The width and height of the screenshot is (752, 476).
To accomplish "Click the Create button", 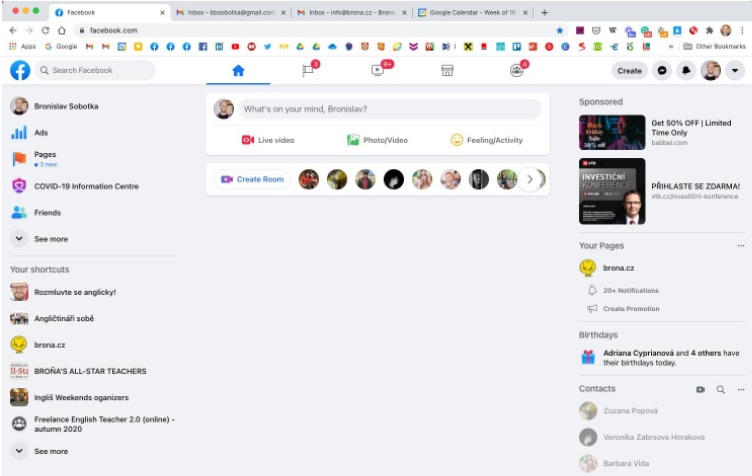I will 629,70.
